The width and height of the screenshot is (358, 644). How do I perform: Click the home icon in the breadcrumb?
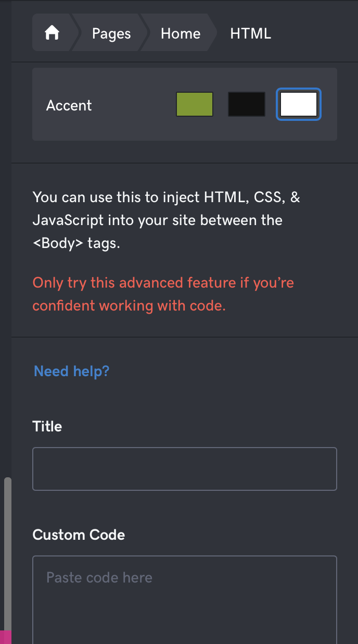click(x=52, y=33)
